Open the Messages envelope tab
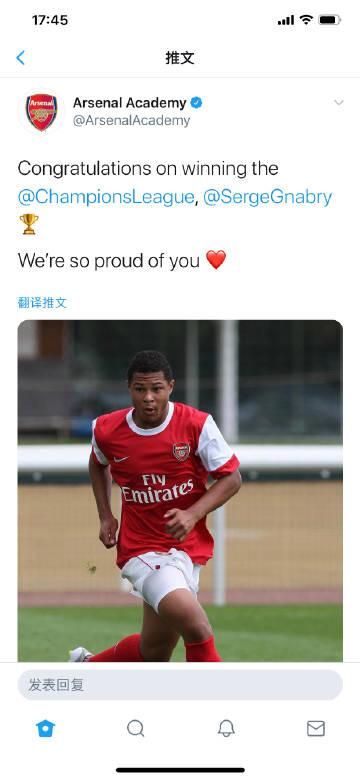The height and width of the screenshot is (779, 360). pos(316,728)
